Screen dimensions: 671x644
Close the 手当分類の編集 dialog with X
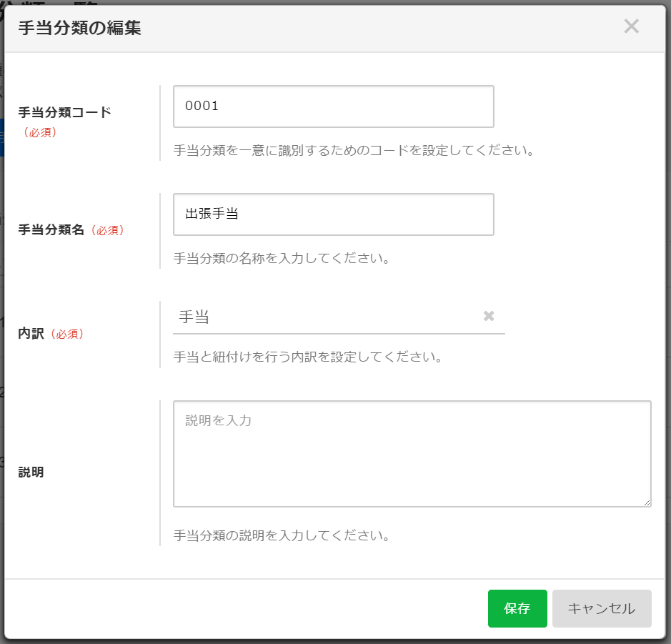coord(631,27)
